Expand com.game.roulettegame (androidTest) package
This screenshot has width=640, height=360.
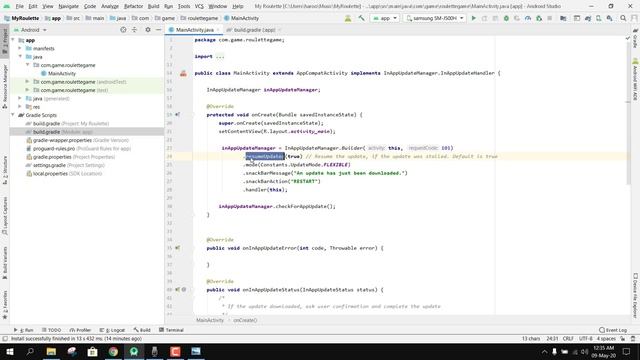(x=27, y=82)
